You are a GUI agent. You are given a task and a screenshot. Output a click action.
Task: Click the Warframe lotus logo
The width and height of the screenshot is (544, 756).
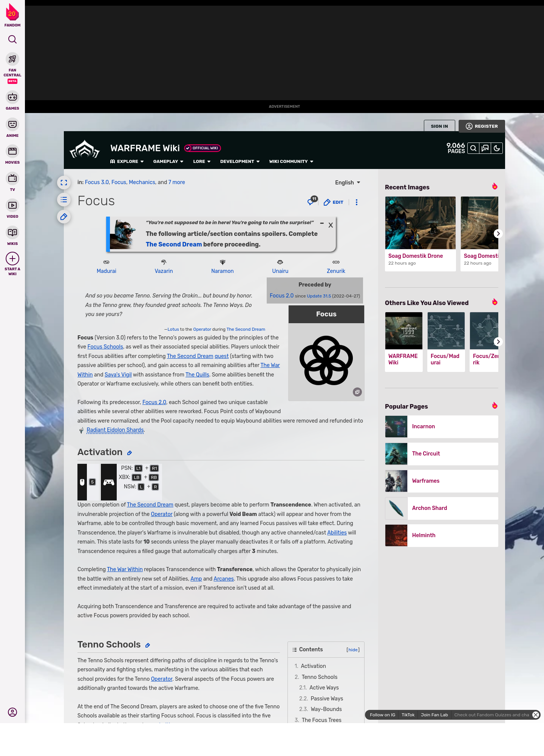point(85,150)
